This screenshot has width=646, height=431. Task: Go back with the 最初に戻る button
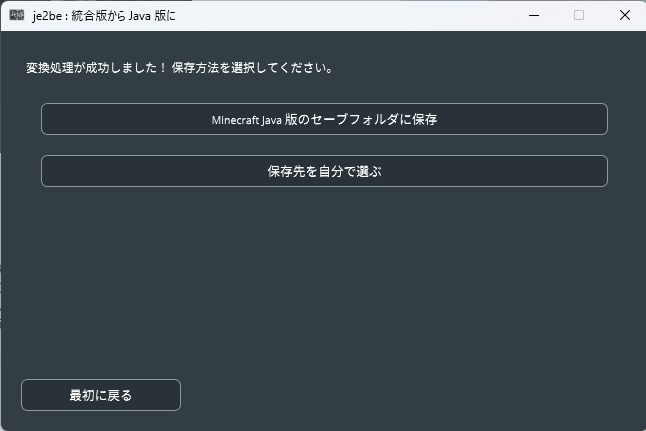click(x=101, y=395)
